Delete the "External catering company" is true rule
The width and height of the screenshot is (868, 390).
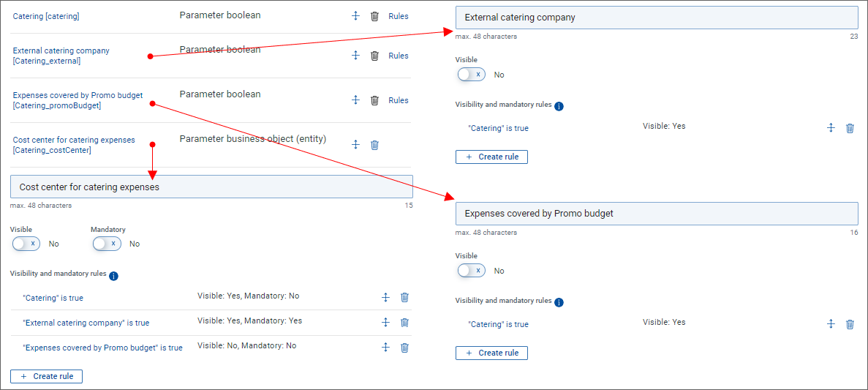[404, 322]
